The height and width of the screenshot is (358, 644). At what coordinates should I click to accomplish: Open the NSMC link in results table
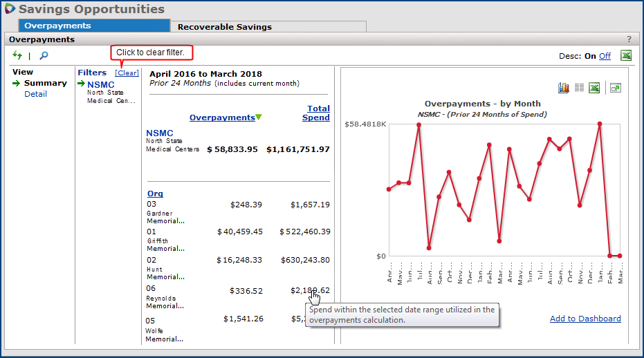tap(160, 133)
